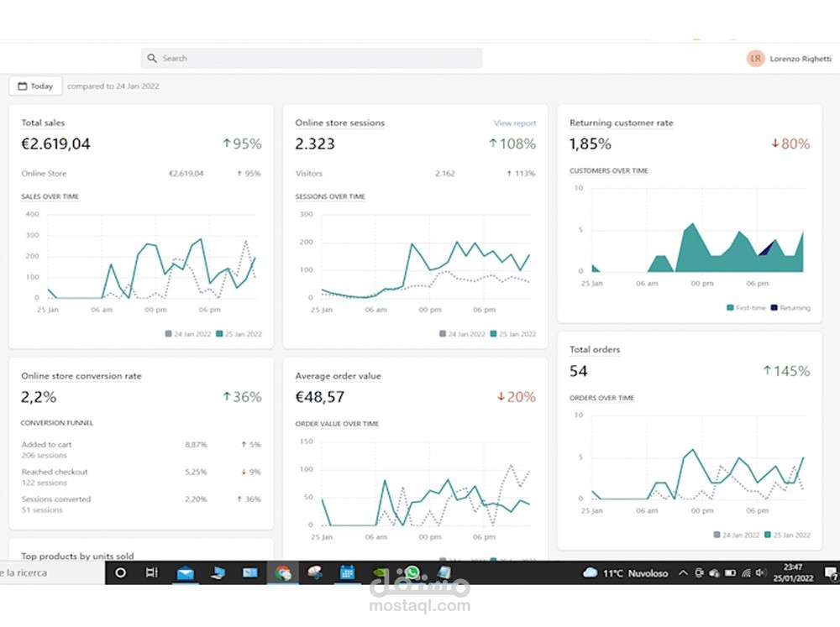The height and width of the screenshot is (627, 840).
Task: Open the NVIDIA icon on taskbar
Action: pos(380,573)
